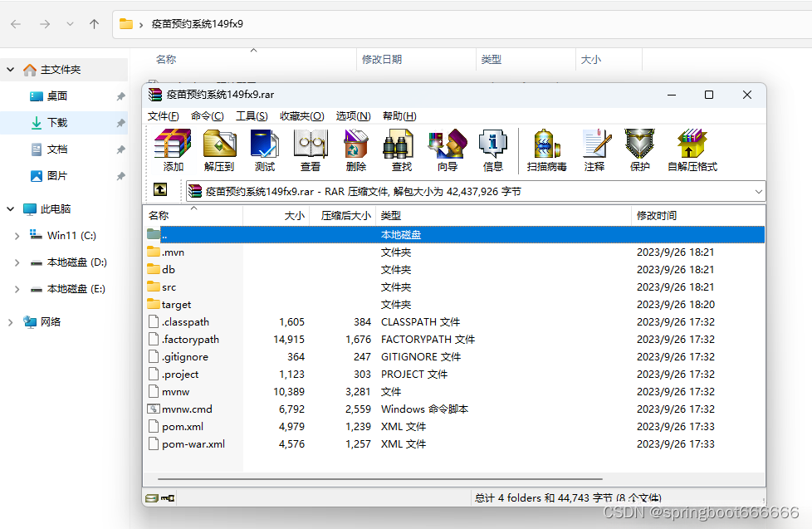The width and height of the screenshot is (812, 529).
Task: Click the 扫描病毒 (Virus Scan) icon
Action: [x=547, y=143]
